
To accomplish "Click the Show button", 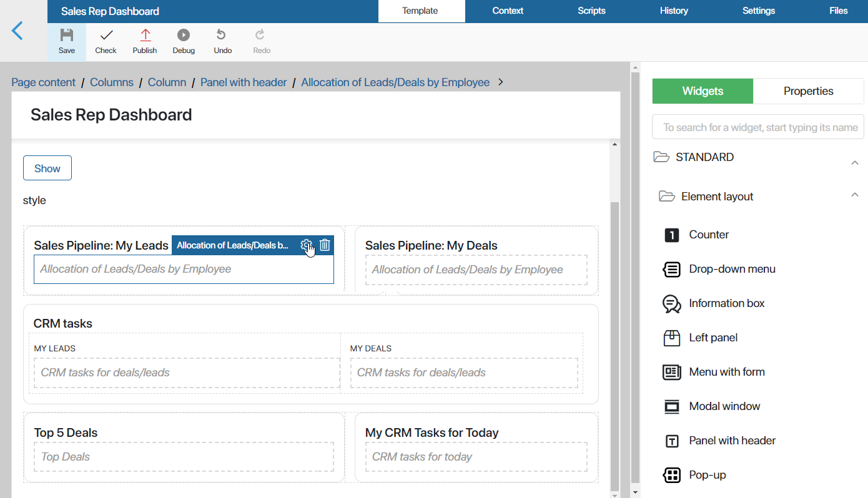I will (47, 168).
